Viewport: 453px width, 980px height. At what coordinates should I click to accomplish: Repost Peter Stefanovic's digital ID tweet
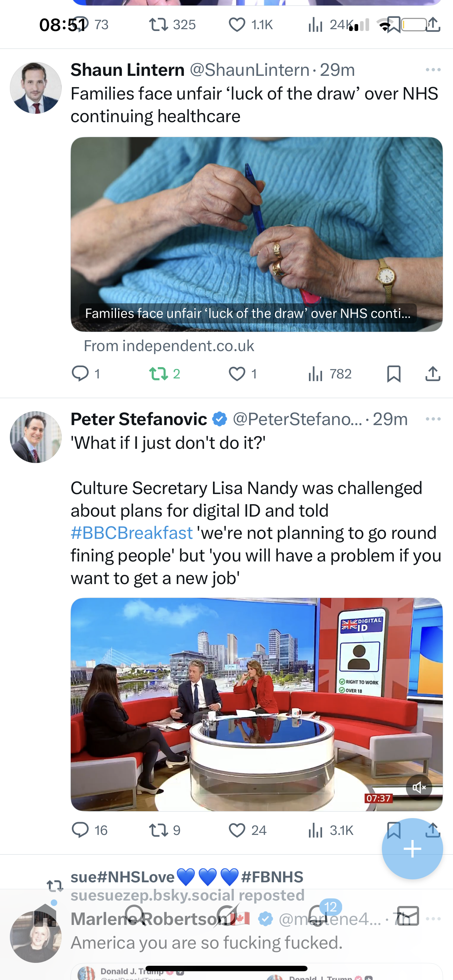coord(159,830)
